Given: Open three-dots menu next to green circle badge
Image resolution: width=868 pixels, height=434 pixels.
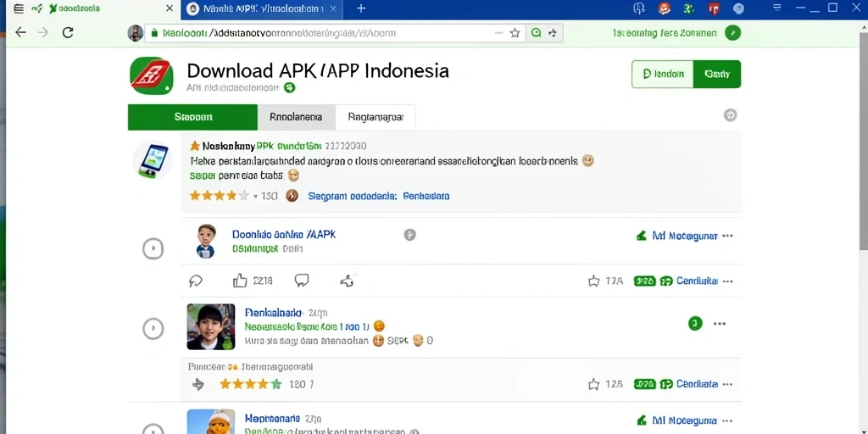Looking at the screenshot, I should 720,324.
